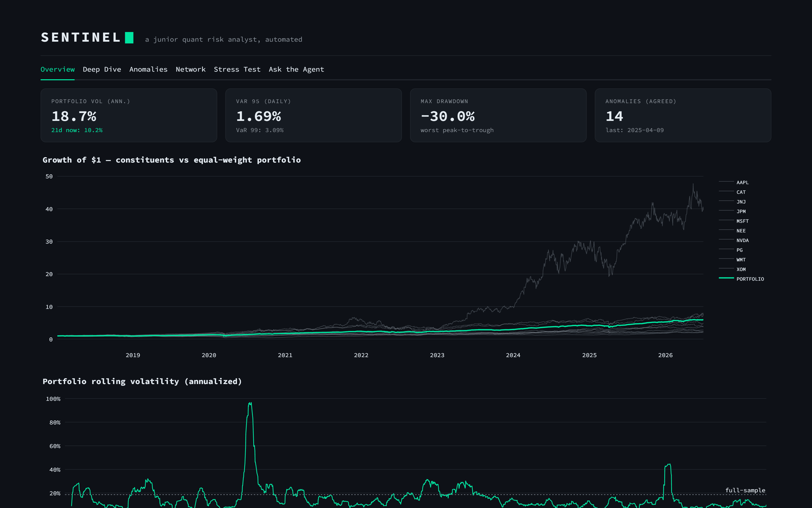Click the volatility spike peak in 2020
This screenshot has width=812, height=508.
coord(250,403)
